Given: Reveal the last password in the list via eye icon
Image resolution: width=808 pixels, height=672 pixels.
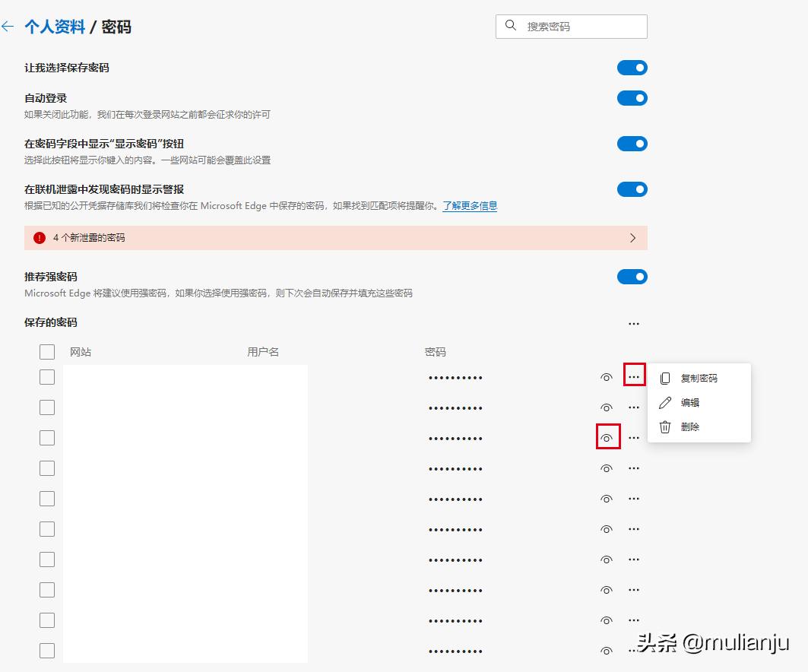Looking at the screenshot, I should pos(606,651).
